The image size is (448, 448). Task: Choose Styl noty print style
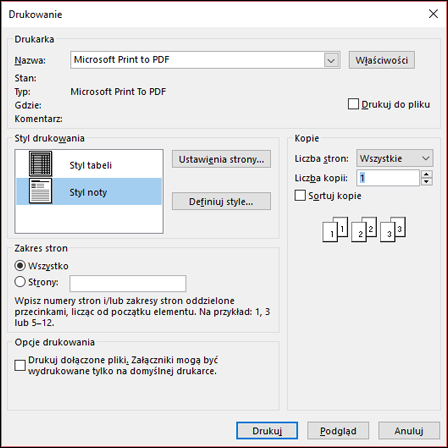tap(89, 191)
